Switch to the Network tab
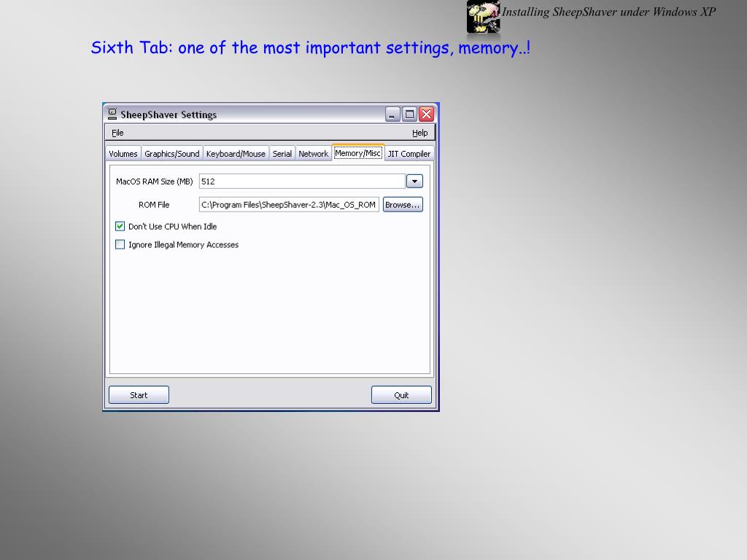747x560 pixels. pos(313,154)
